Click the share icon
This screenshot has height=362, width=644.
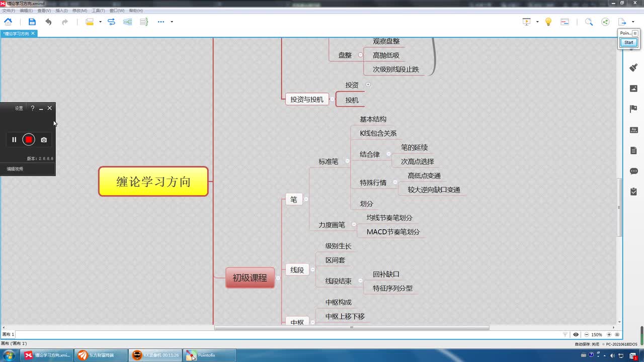click(605, 22)
